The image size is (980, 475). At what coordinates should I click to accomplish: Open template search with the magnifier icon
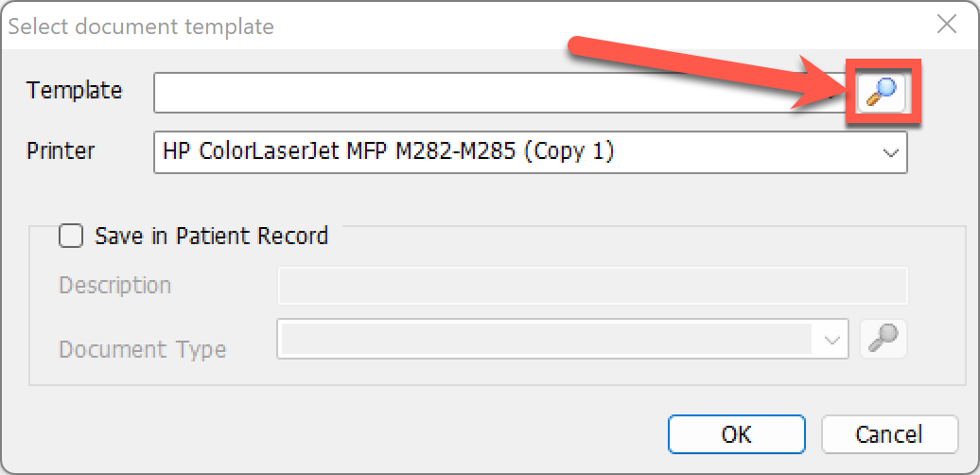[882, 92]
